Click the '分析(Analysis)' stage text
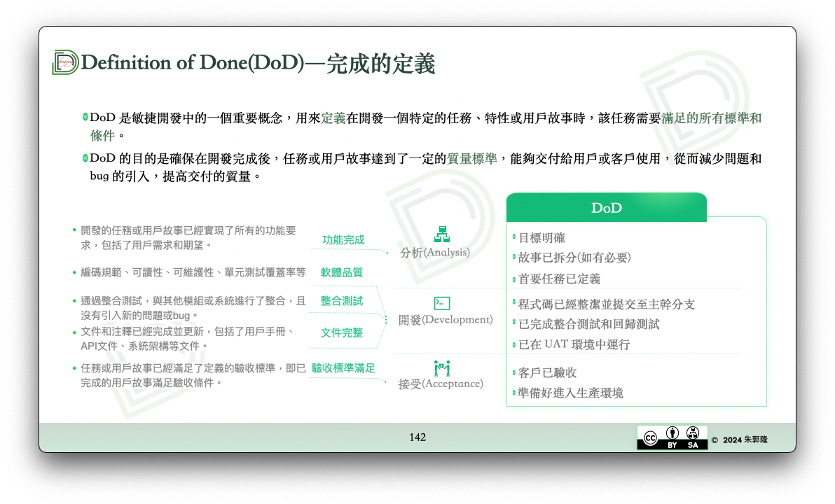835x504 pixels. pyautogui.click(x=435, y=252)
